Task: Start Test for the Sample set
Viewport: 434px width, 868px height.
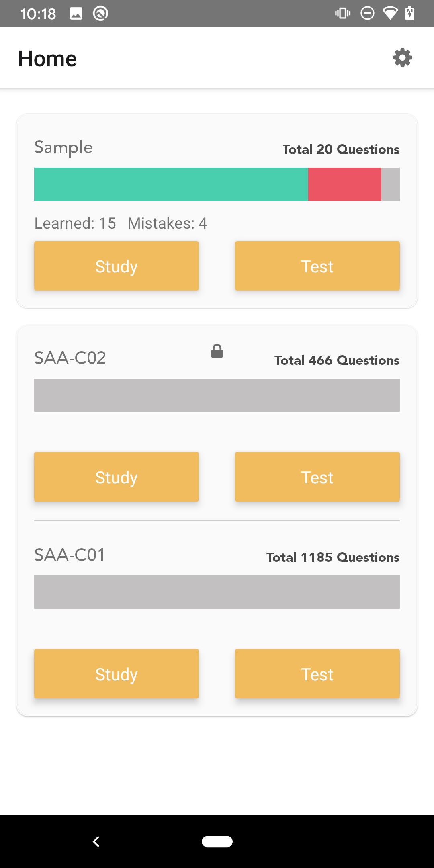Action: 317,266
